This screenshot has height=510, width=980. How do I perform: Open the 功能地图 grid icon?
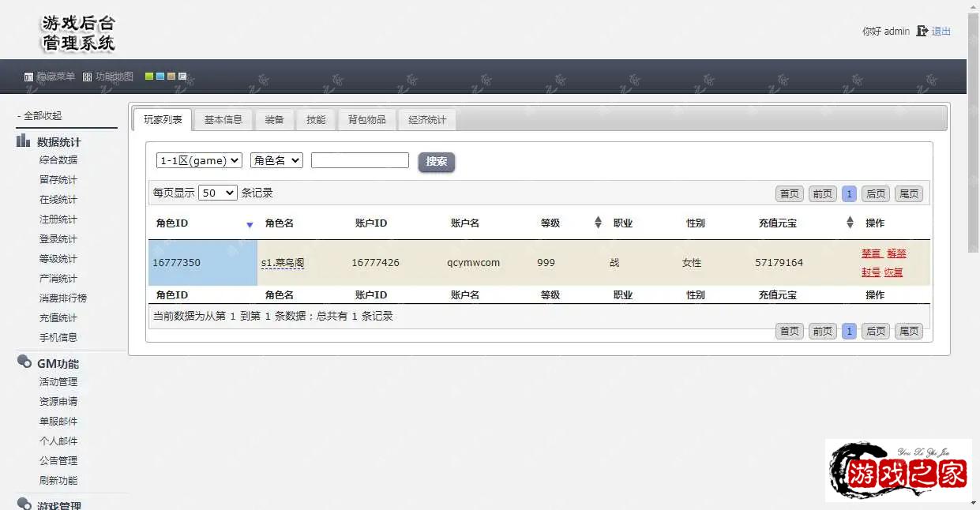[x=88, y=77]
